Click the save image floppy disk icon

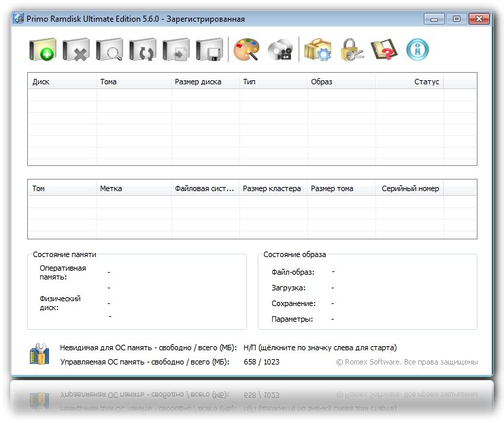pos(209,50)
